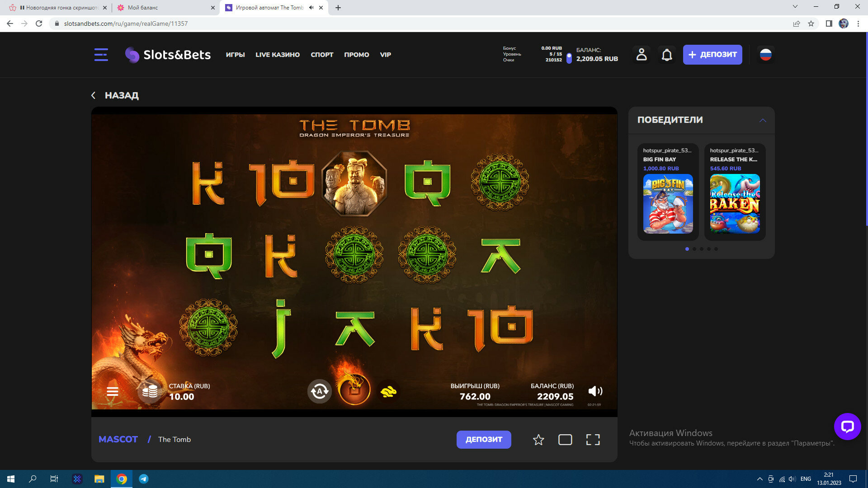Viewport: 868px width, 488px height.
Task: Select the second winners carousel dot
Action: coord(694,249)
